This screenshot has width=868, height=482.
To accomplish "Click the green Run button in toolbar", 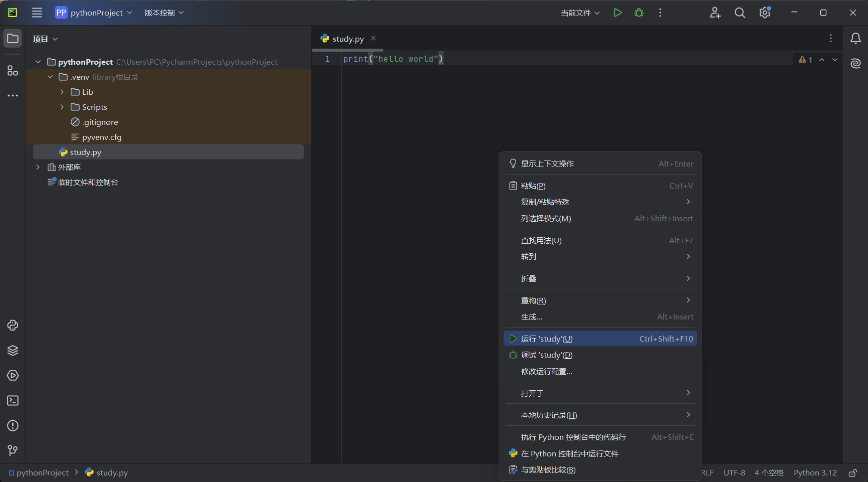I will 617,13.
